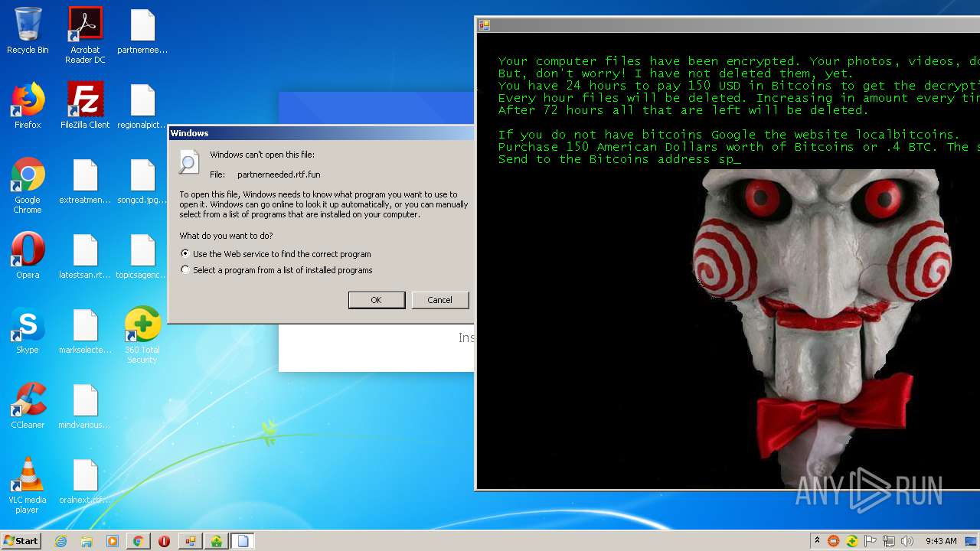Switch to Chrome in the taskbar
980x551 pixels.
[x=139, y=541]
